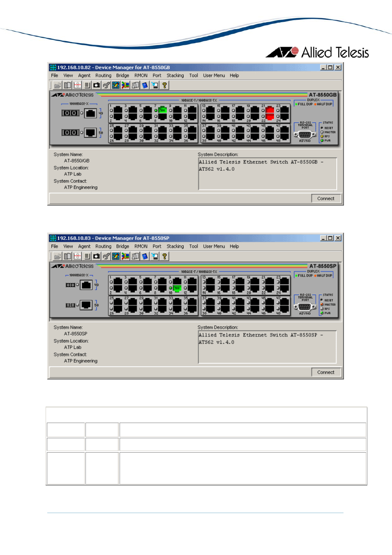Image resolution: width=392 pixels, height=555 pixels.
Task: Open Tool menu in AT-8550SP window
Action: pos(194,247)
